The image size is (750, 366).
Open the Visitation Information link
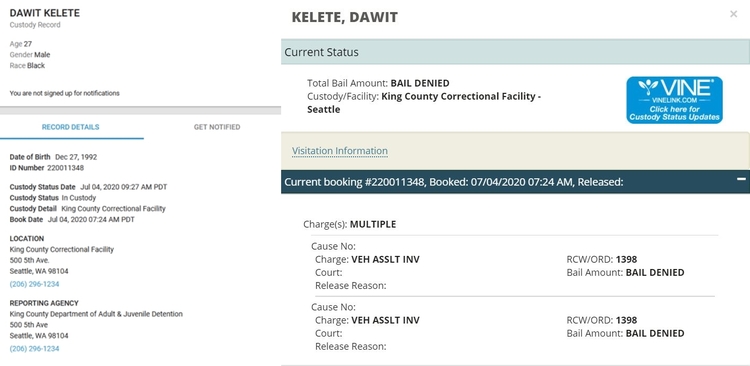[340, 151]
